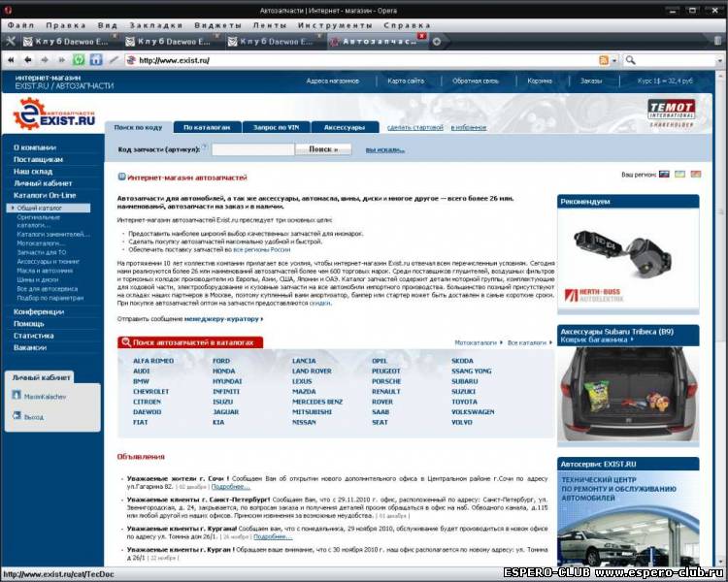
Task: Click the Rewind navigation button
Action: pyautogui.click(x=11, y=60)
